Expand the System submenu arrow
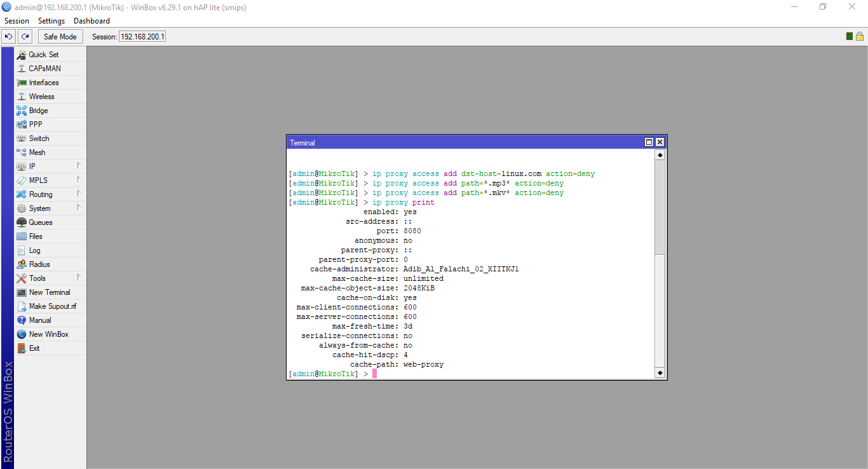The image size is (868, 469). click(x=79, y=208)
